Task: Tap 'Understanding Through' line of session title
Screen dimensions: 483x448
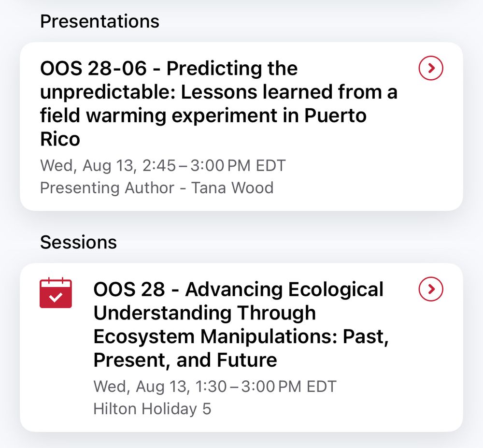Action: pyautogui.click(x=204, y=313)
